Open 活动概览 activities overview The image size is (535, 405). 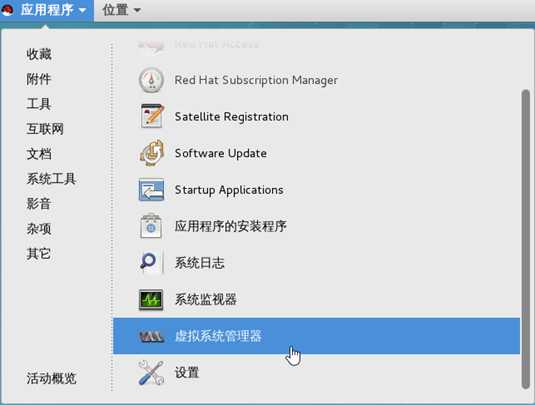pos(51,378)
